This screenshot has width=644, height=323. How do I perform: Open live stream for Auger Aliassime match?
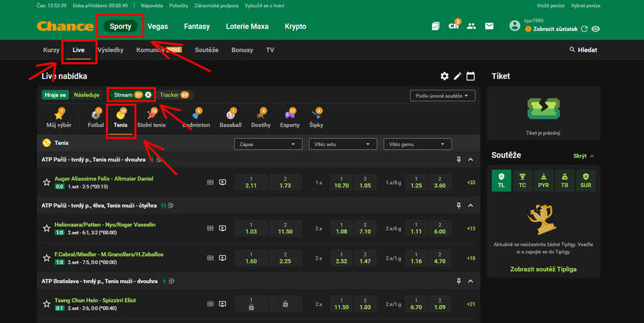223,182
